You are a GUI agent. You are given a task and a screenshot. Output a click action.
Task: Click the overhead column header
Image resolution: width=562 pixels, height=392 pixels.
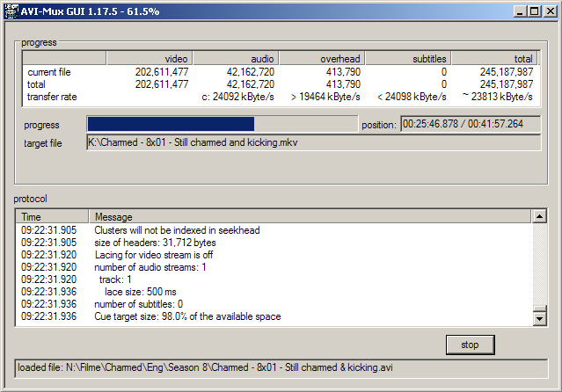point(320,58)
